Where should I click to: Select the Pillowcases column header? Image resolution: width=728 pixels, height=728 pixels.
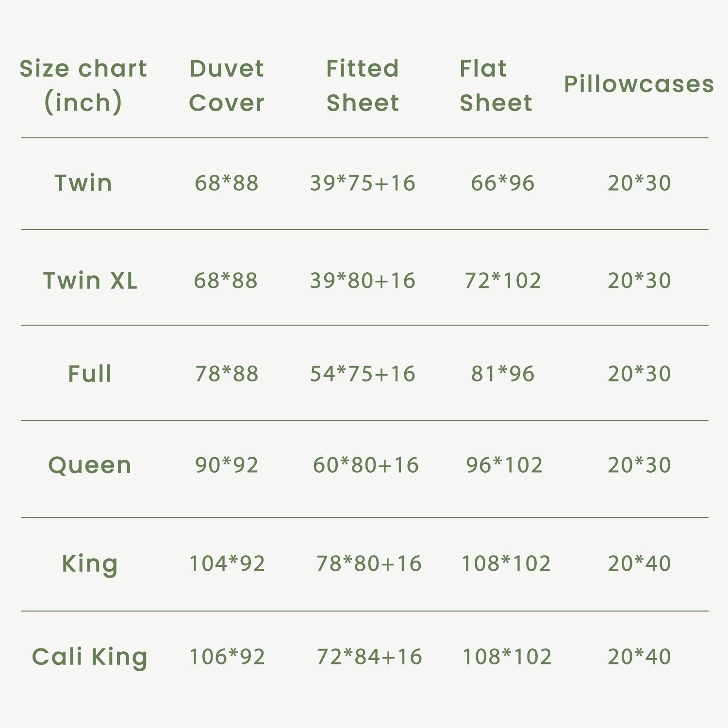[639, 84]
